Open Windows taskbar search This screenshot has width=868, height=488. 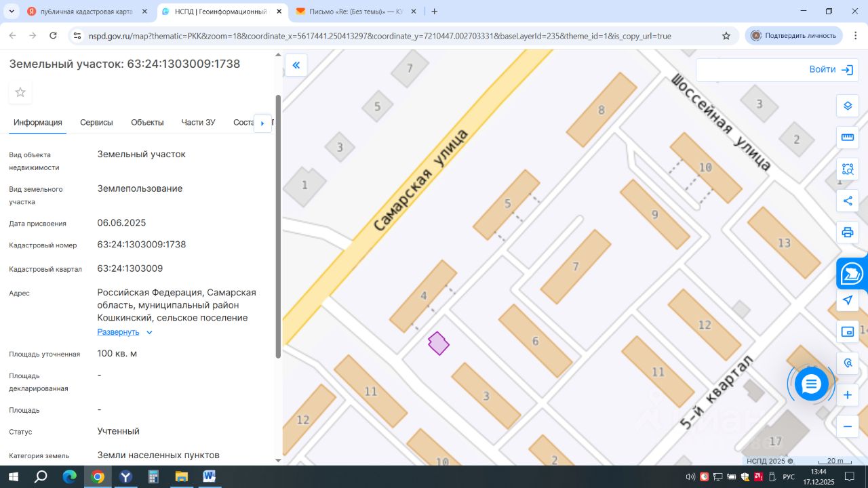click(41, 476)
